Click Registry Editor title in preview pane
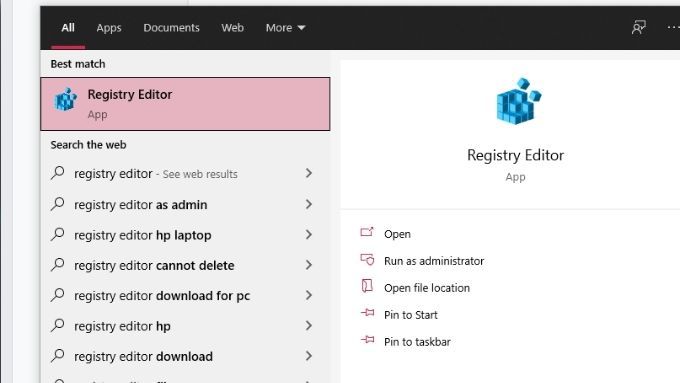Viewport: 680px width, 383px height. (515, 155)
